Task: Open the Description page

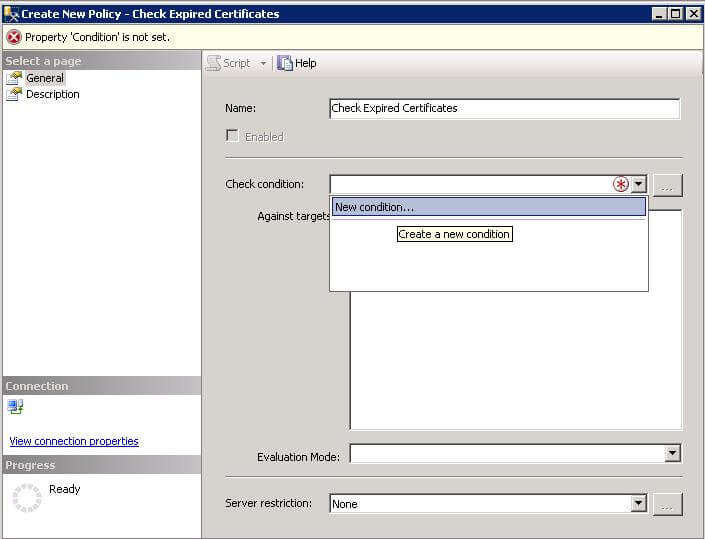Action: click(x=53, y=94)
